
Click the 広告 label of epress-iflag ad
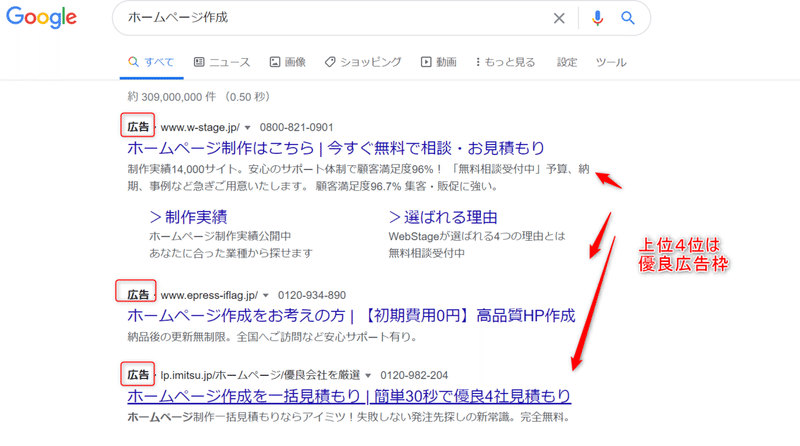click(x=138, y=295)
